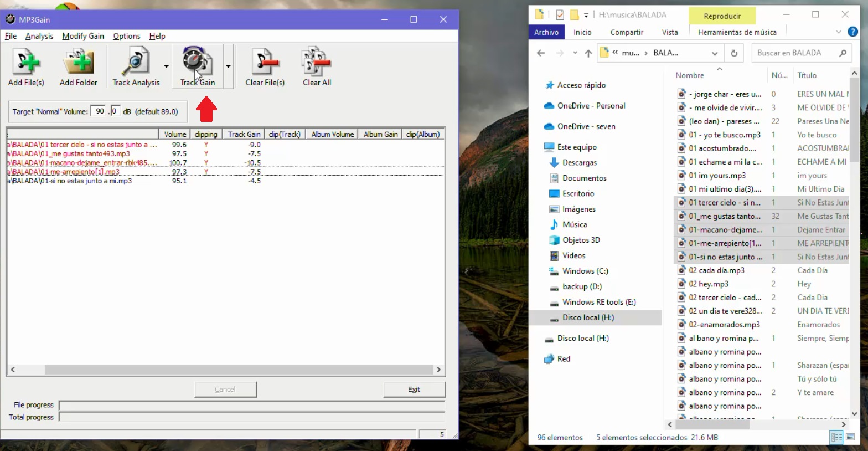
Task: Open the Windows (C:) drive
Action: 585,271
